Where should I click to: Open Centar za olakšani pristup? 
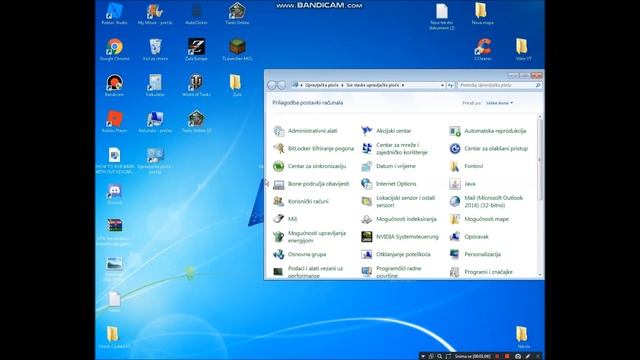(489, 149)
